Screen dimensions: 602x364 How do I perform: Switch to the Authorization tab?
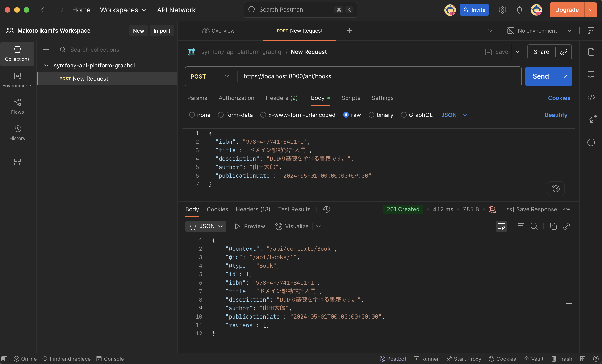click(x=236, y=98)
